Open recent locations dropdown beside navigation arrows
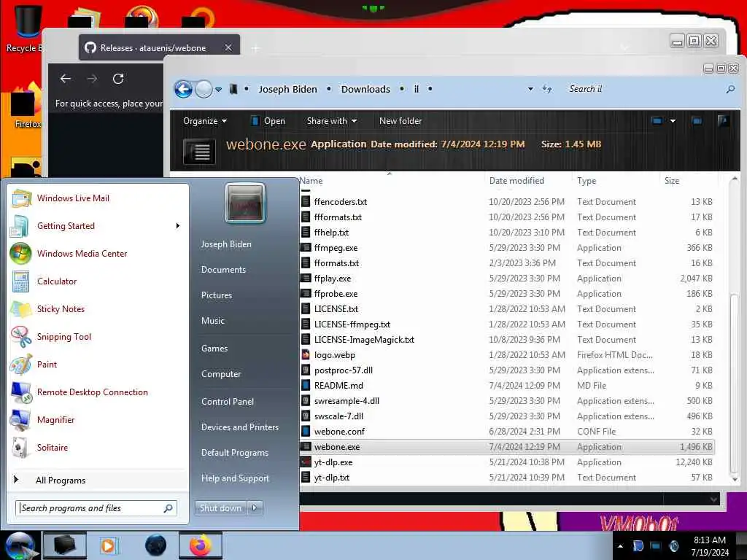 pos(218,90)
